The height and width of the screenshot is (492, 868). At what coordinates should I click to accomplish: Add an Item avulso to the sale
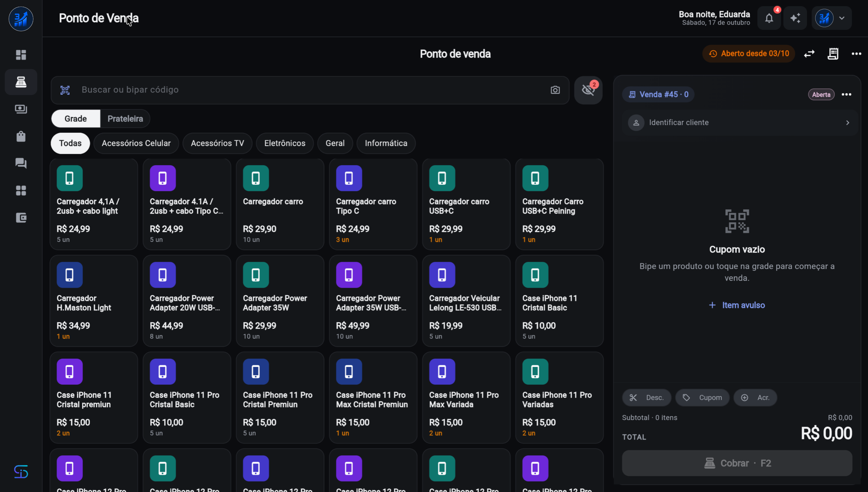(x=737, y=305)
